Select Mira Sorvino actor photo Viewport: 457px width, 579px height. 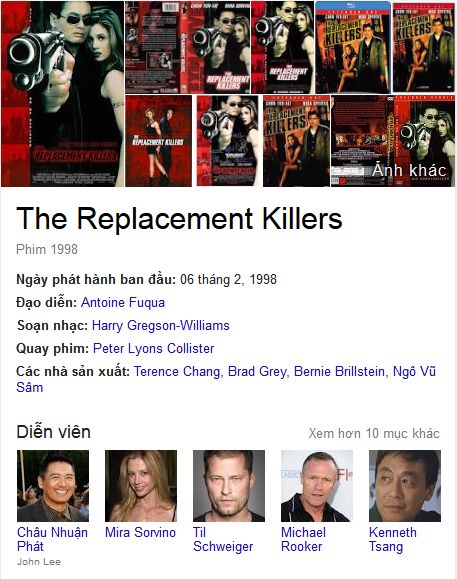coord(141,486)
